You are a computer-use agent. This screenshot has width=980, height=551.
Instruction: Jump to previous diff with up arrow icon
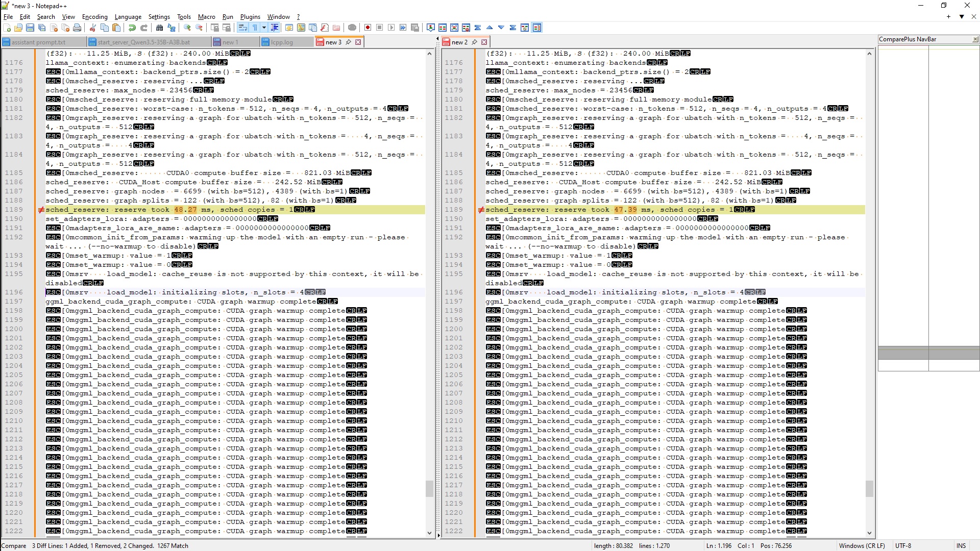pos(489,28)
